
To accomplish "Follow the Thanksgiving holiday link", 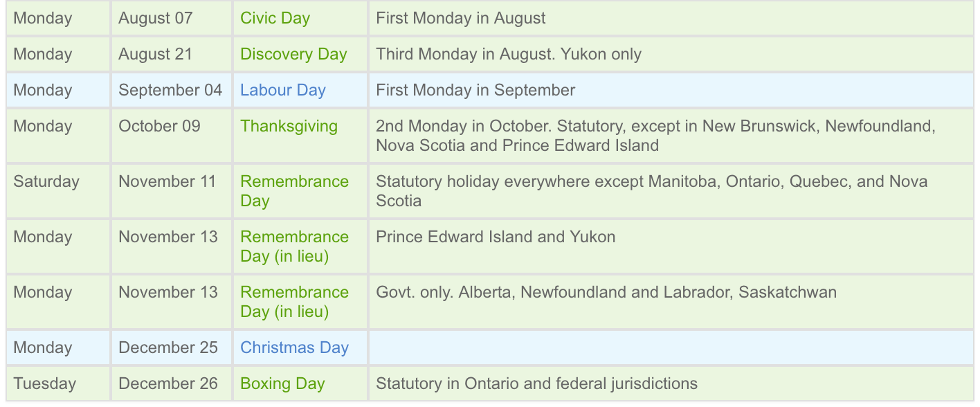I will point(289,126).
